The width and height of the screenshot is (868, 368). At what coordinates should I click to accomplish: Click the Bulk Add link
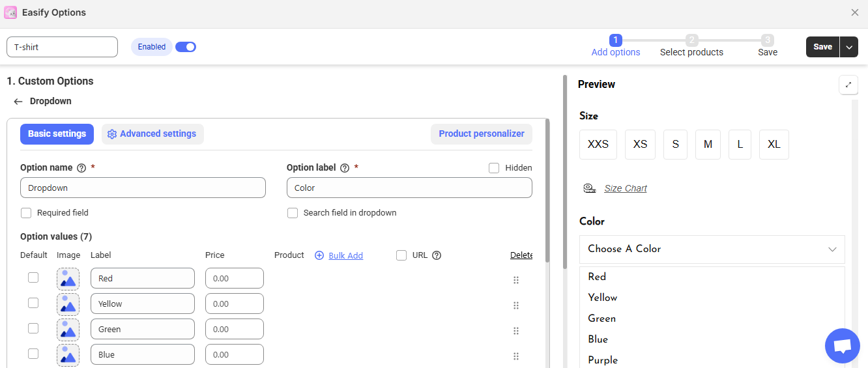pos(345,256)
